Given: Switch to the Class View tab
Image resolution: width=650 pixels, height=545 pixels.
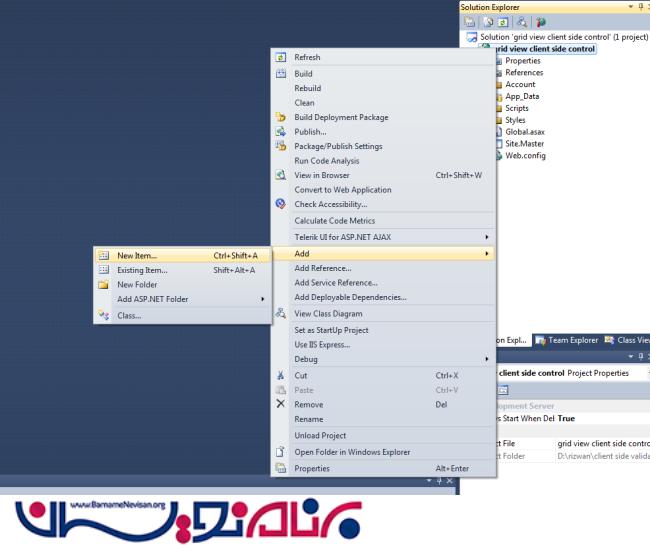Looking at the screenshot, I should point(627,340).
